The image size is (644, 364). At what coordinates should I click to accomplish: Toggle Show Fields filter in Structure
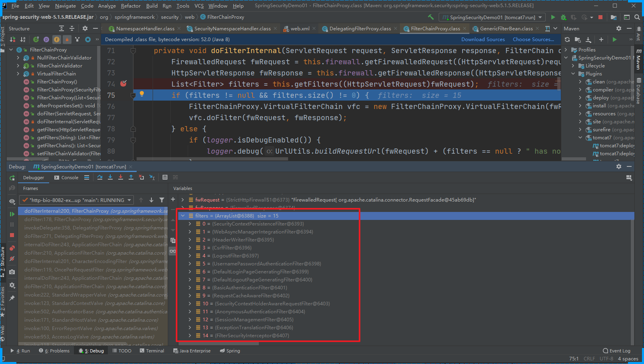pos(57,40)
